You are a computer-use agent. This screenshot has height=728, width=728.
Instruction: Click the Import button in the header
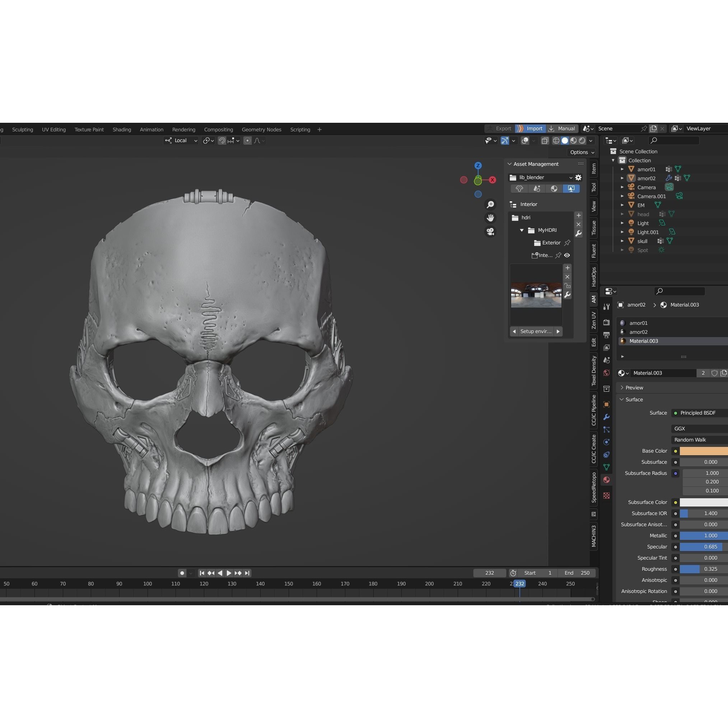(x=533, y=129)
